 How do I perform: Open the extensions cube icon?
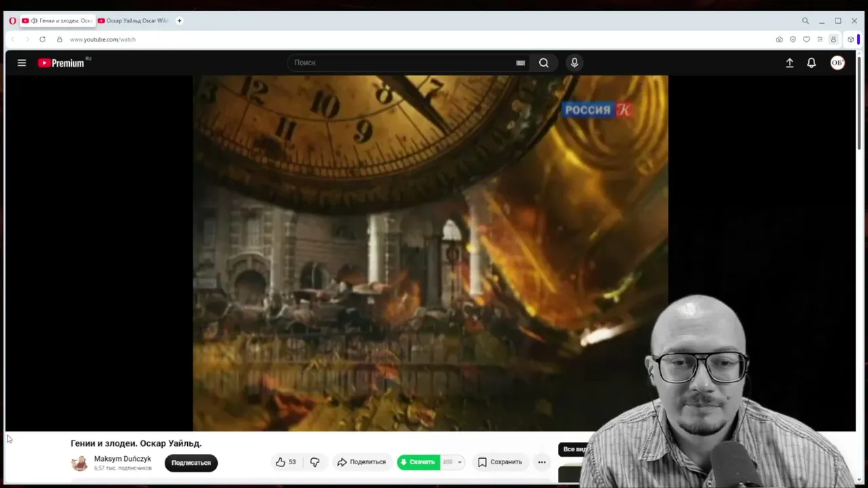pos(850,39)
